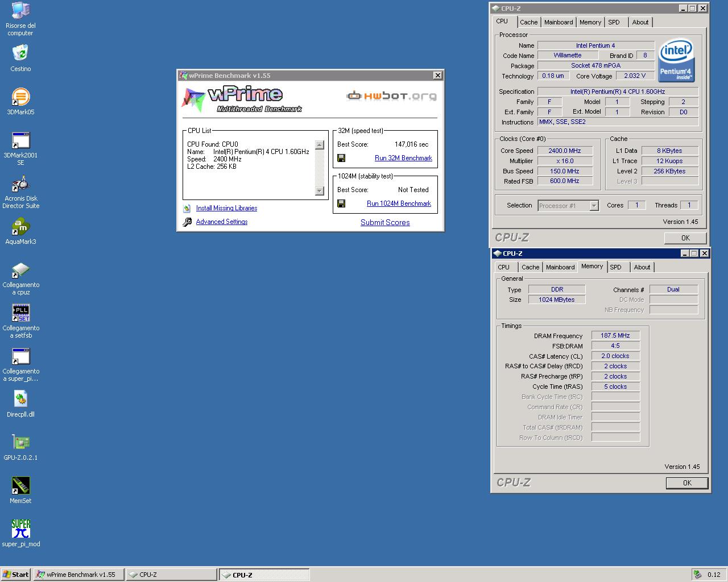
Task: Select the GPU-Z.0.2.1 desktop icon
Action: click(20, 446)
